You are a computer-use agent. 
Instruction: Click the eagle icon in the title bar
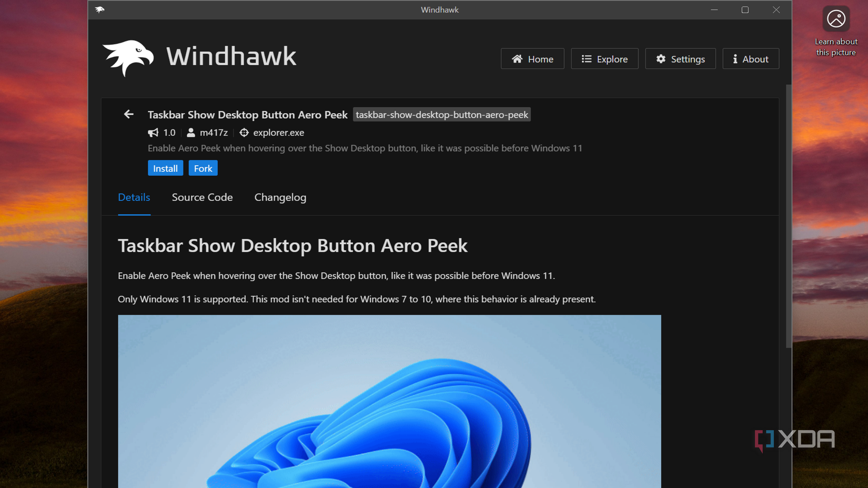click(99, 9)
